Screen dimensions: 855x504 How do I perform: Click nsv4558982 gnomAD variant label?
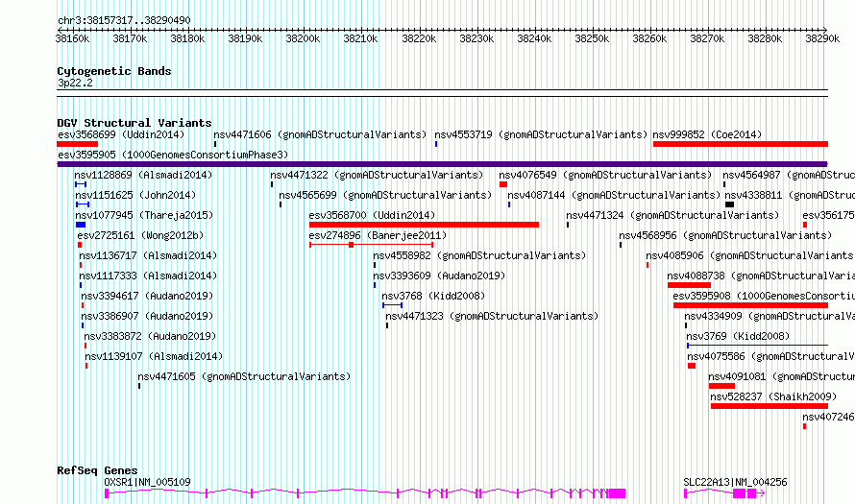click(x=479, y=255)
